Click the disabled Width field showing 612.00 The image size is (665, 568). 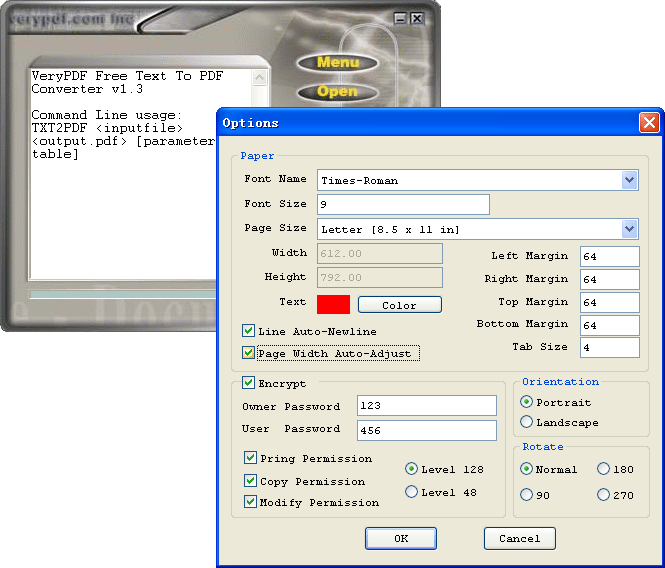[x=380, y=254]
